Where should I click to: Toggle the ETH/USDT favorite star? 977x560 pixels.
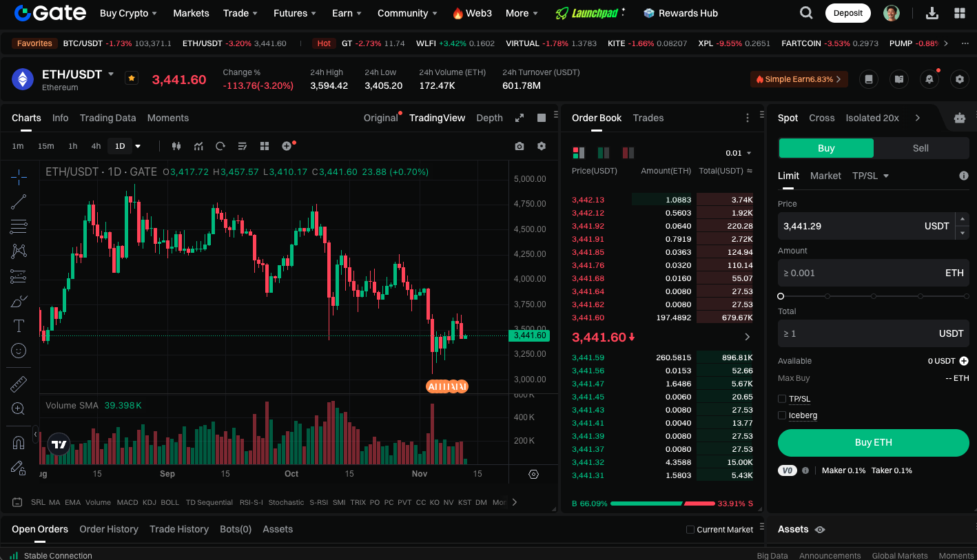[x=132, y=79]
